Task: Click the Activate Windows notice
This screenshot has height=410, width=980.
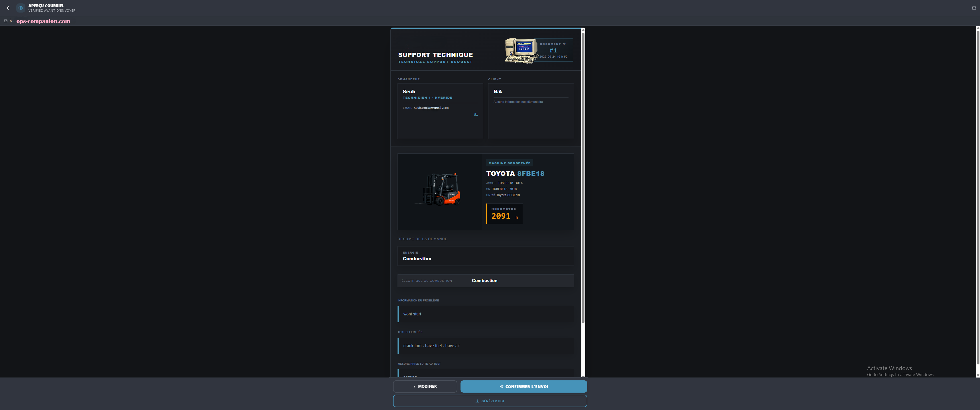Action: (900, 371)
